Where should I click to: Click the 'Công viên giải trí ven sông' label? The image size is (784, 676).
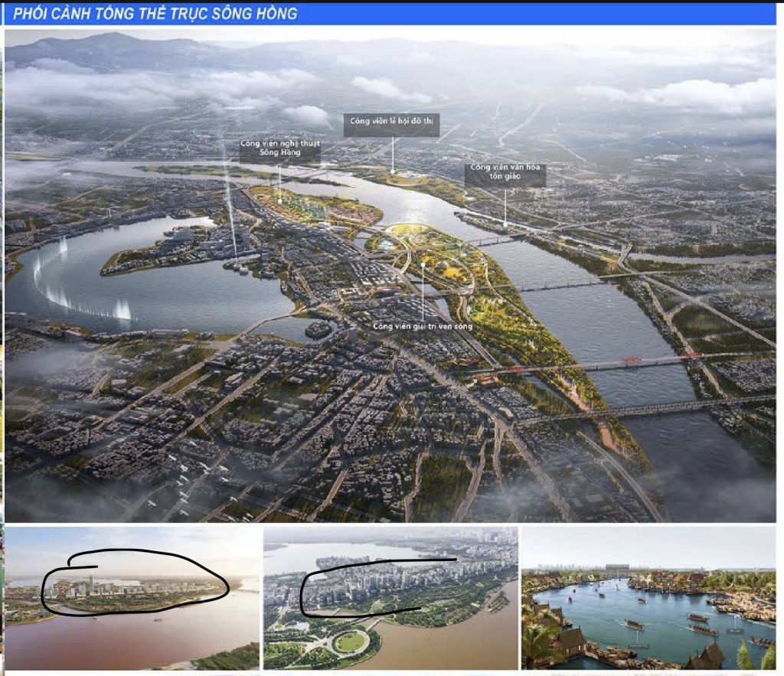pos(423,326)
